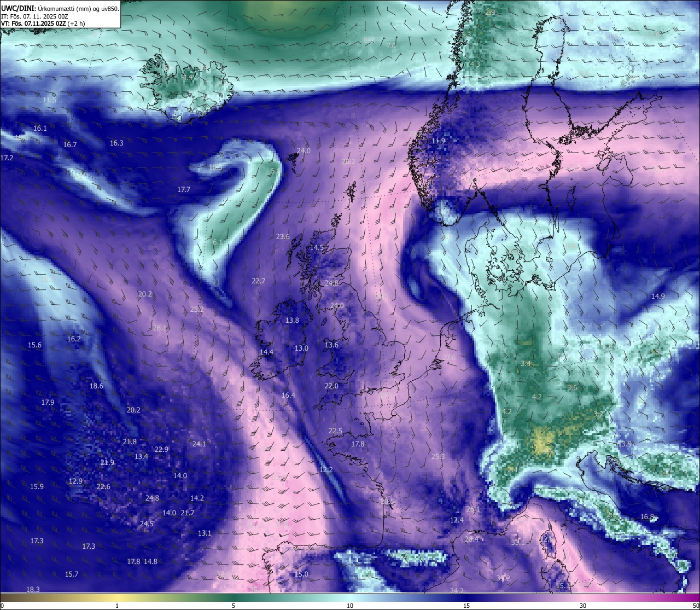Click the 24.2 value at the bottom edge

pos(457,591)
